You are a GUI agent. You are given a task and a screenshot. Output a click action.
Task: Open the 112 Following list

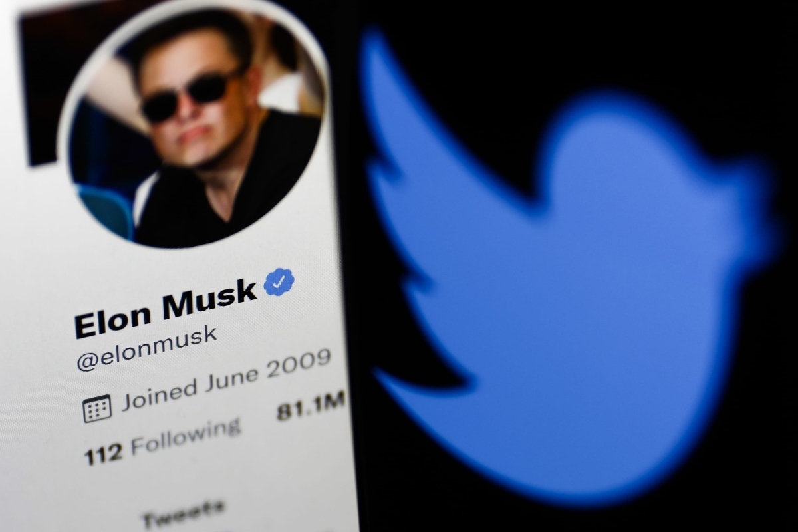(162, 440)
